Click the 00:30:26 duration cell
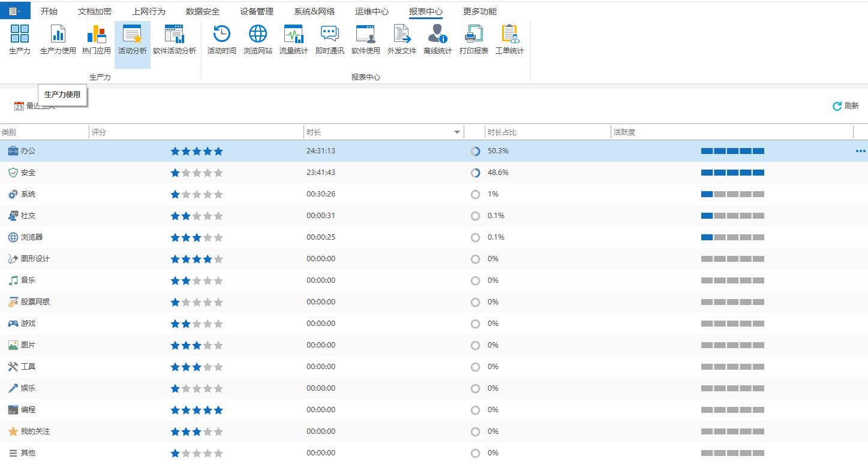 [321, 194]
